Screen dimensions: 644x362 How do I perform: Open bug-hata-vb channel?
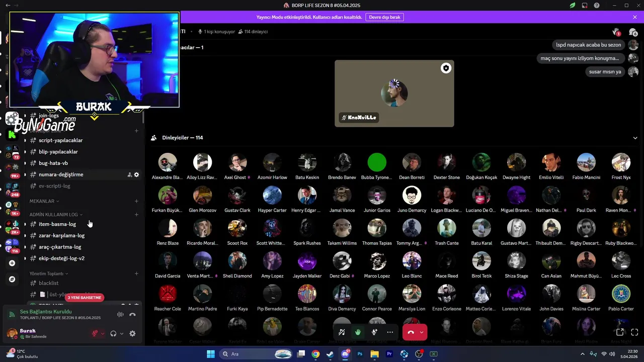[x=53, y=163]
